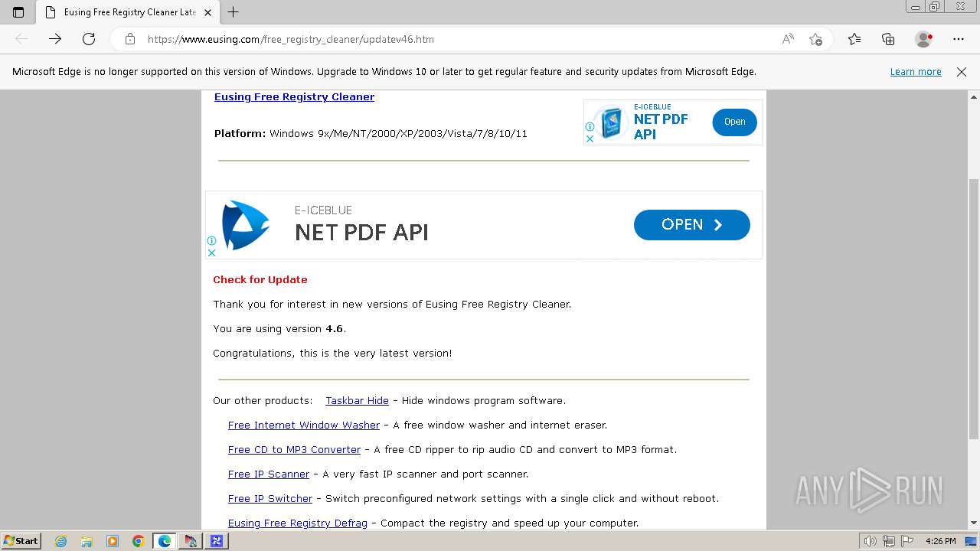Click the page scroll up arrow
The height and width of the screenshot is (551, 980).
click(x=974, y=97)
